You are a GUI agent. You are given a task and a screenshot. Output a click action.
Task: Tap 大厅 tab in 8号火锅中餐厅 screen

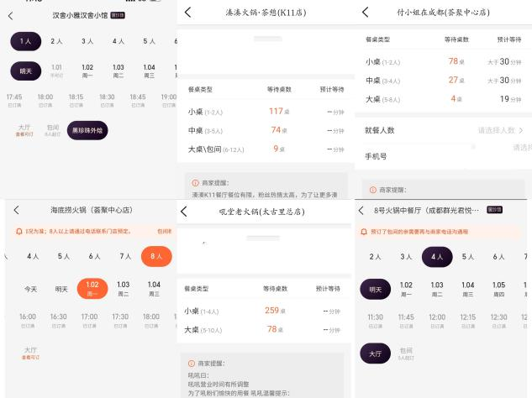(375, 353)
